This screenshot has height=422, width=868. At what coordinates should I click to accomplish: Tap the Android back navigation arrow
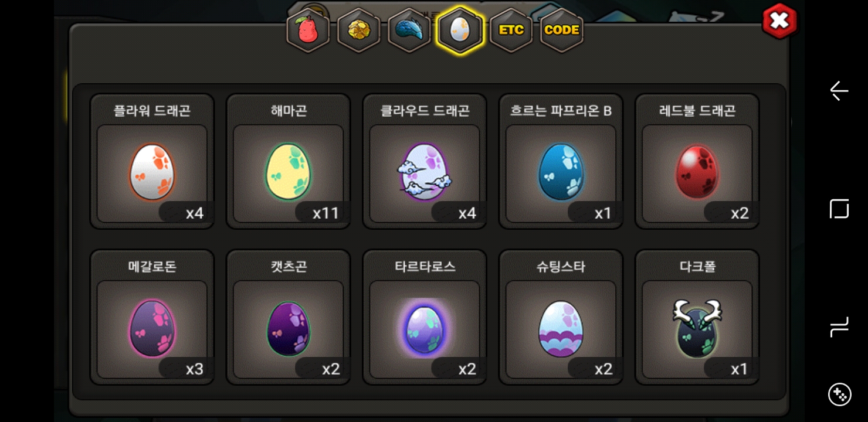pos(839,91)
